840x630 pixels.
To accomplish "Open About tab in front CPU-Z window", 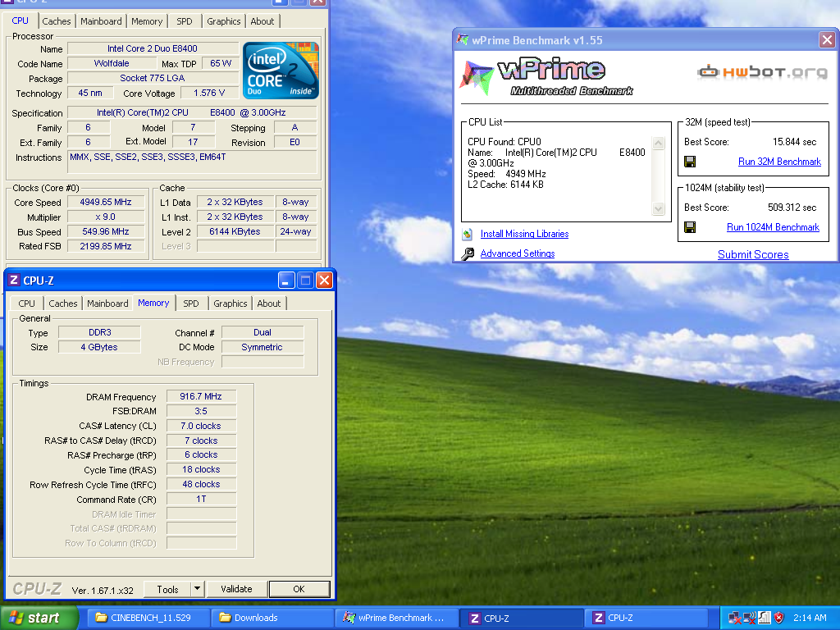I will click(269, 304).
